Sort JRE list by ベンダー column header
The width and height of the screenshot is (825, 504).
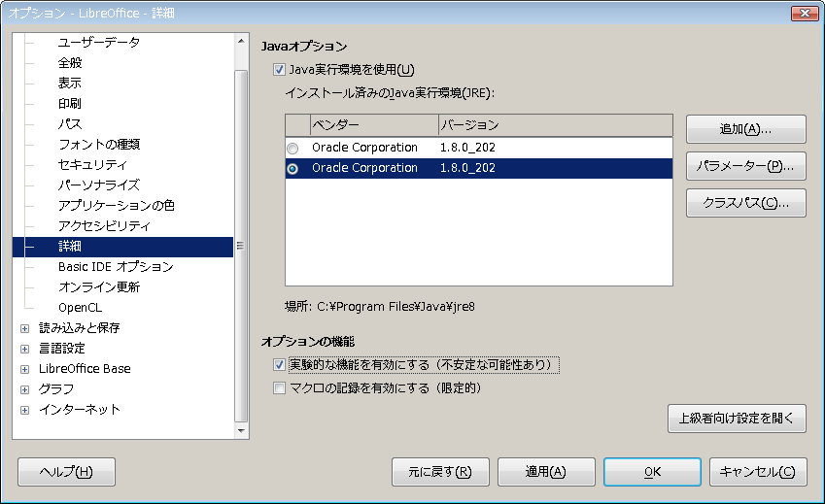pos(374,125)
